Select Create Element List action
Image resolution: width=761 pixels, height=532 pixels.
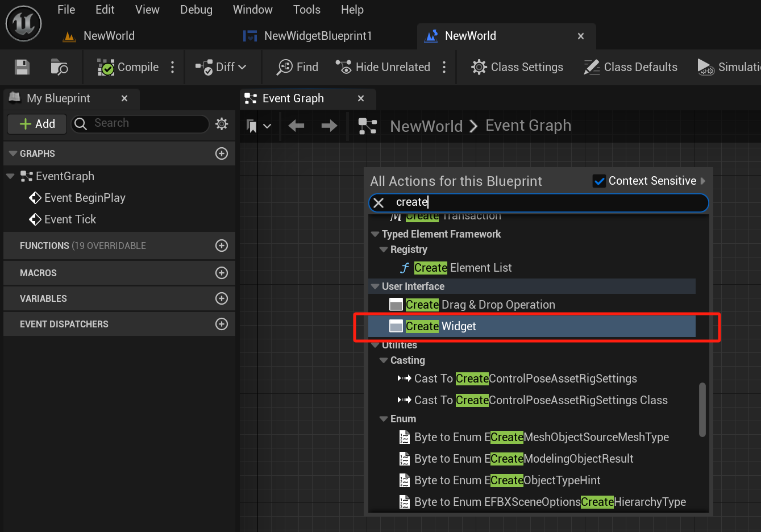click(x=463, y=268)
